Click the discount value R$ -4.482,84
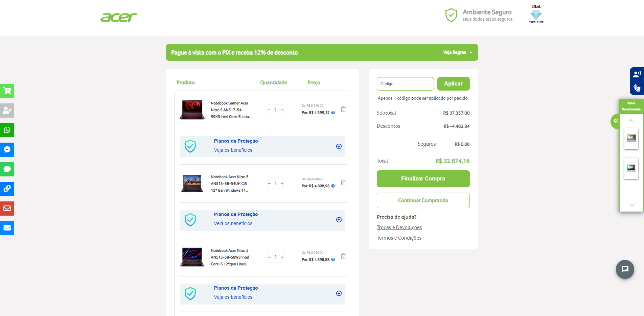Image resolution: width=644 pixels, height=316 pixels. click(x=457, y=126)
